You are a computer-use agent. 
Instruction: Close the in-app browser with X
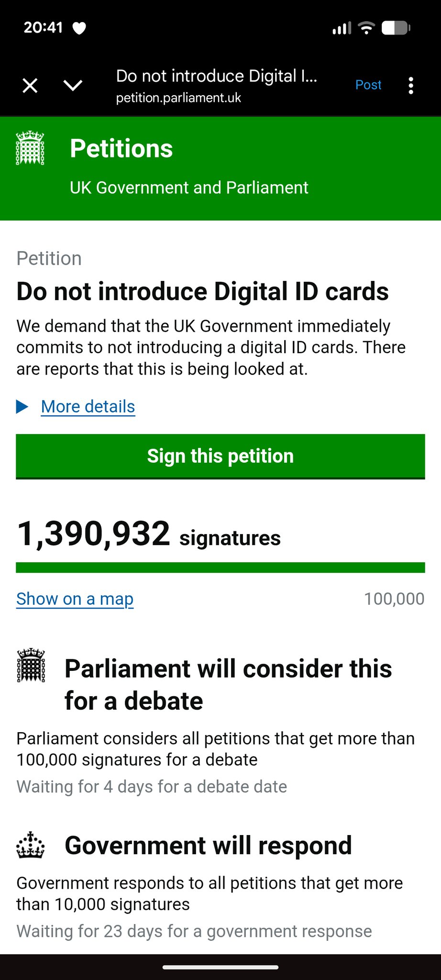30,86
